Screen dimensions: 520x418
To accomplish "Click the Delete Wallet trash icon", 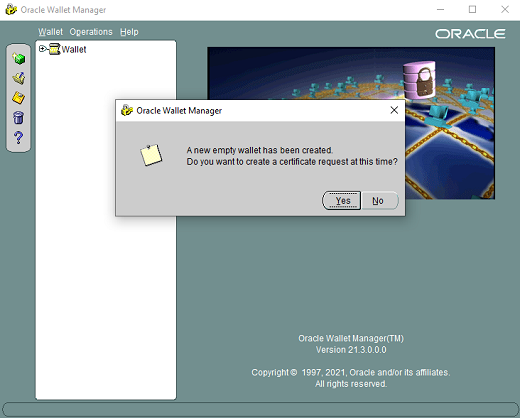I will point(19,117).
